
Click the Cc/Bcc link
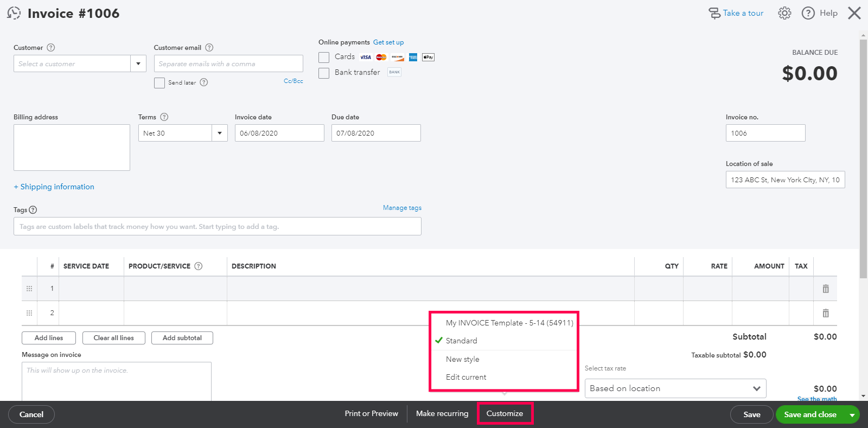(x=293, y=81)
